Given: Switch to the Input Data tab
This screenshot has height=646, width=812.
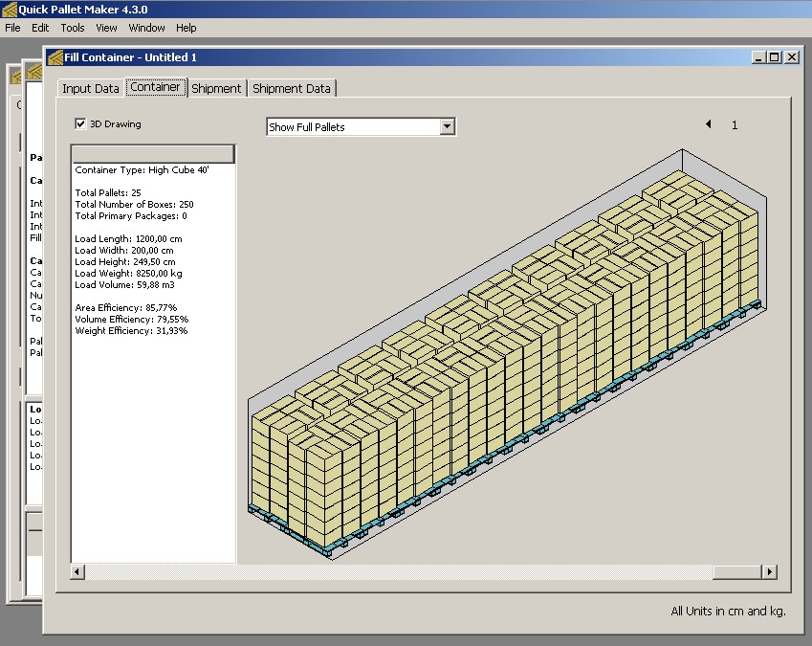Looking at the screenshot, I should [91, 89].
